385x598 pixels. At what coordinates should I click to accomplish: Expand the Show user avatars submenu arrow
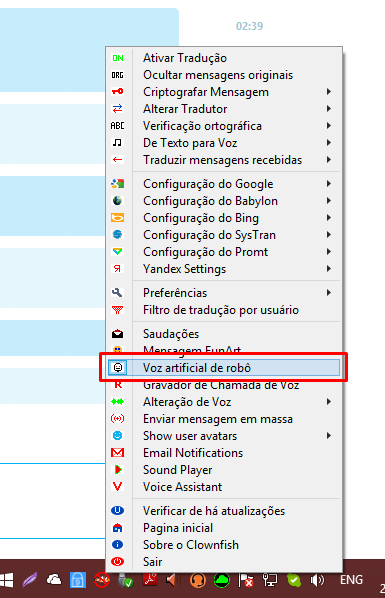click(x=329, y=436)
